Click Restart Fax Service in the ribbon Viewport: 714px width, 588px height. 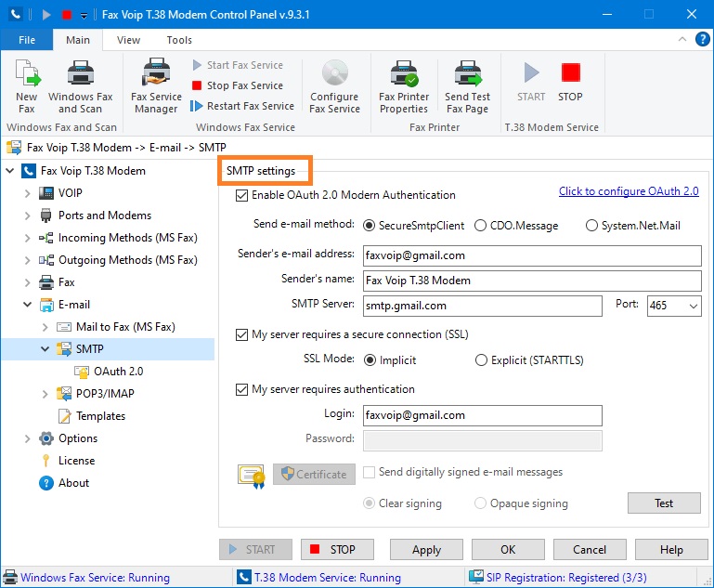[242, 106]
